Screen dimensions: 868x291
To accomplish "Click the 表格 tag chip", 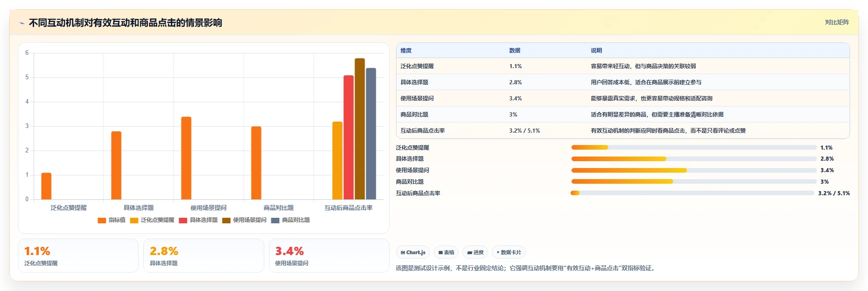I will (446, 252).
